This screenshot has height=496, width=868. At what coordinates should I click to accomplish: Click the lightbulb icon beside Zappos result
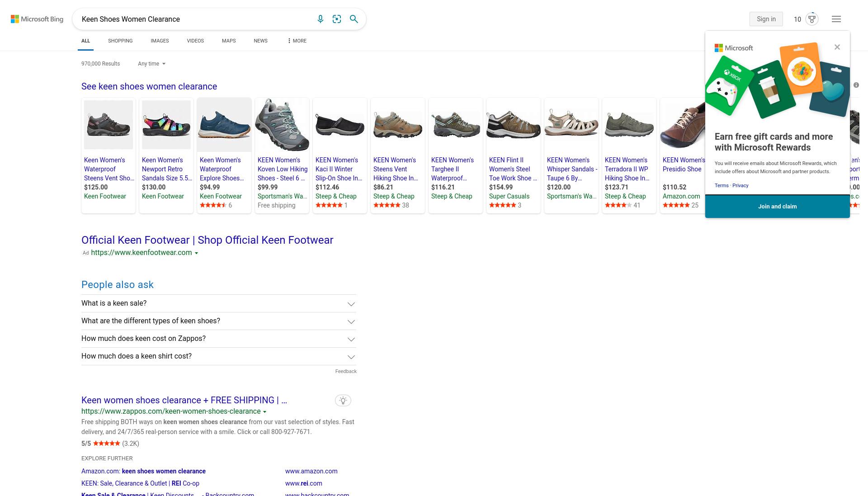click(x=343, y=400)
